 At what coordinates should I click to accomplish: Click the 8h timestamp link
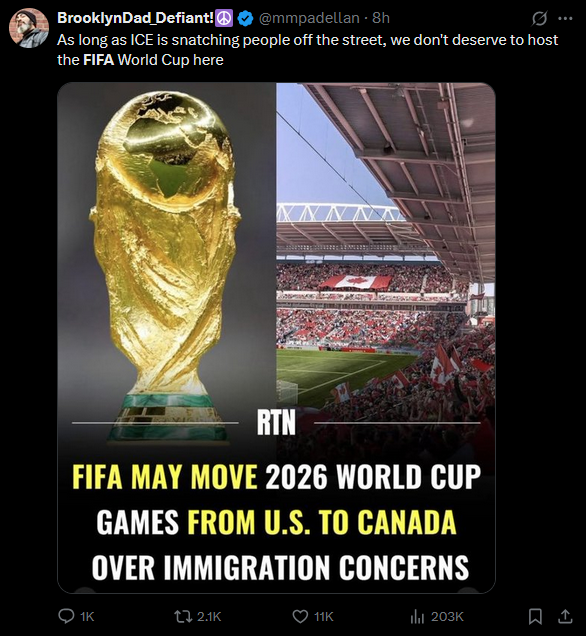pos(381,18)
